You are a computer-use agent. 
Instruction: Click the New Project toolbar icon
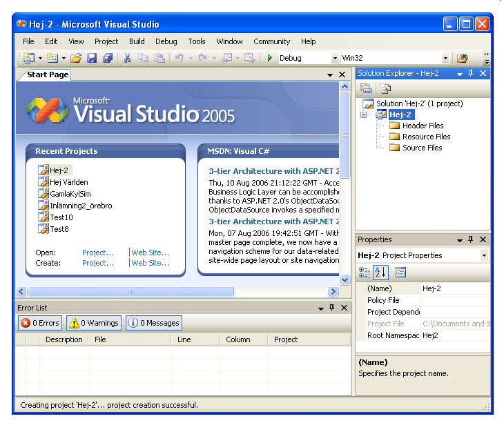(29, 58)
